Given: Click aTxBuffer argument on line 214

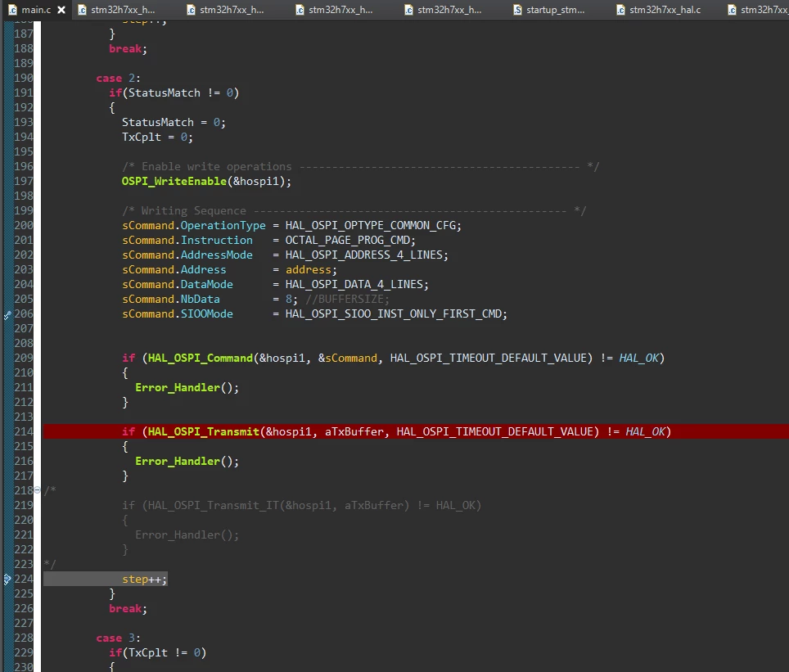Looking at the screenshot, I should [354, 431].
